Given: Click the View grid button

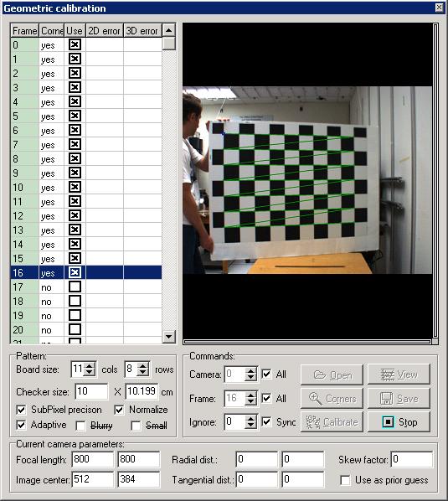Looking at the screenshot, I should click(399, 374).
